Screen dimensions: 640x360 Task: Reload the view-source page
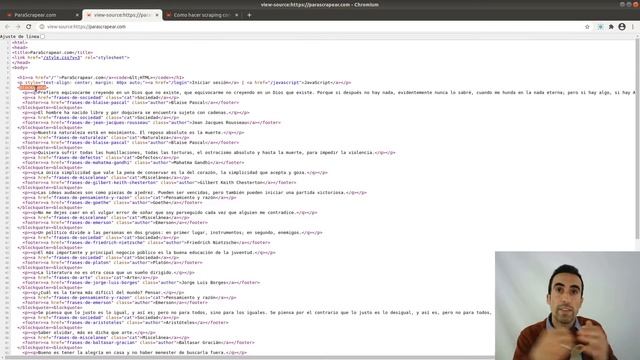[x=29, y=27]
